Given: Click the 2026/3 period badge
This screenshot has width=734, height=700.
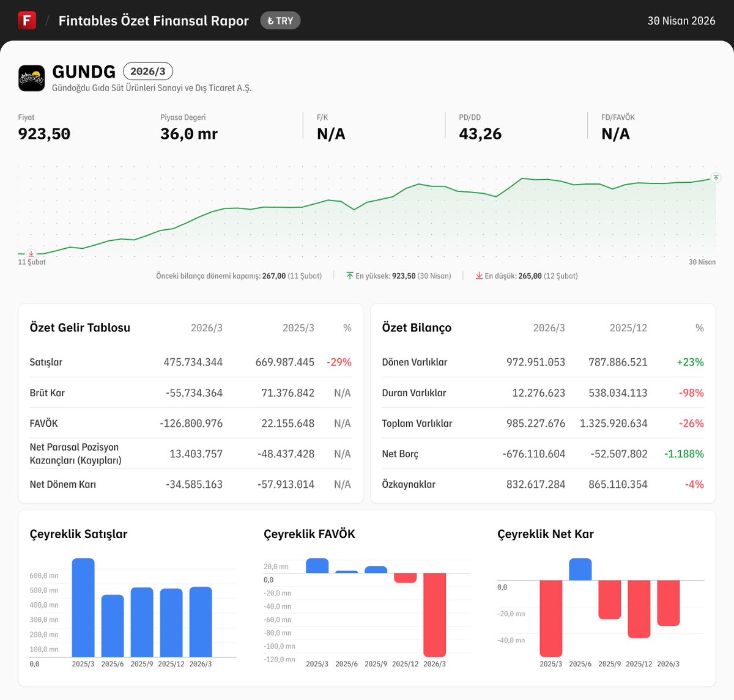Looking at the screenshot, I should click(x=148, y=72).
